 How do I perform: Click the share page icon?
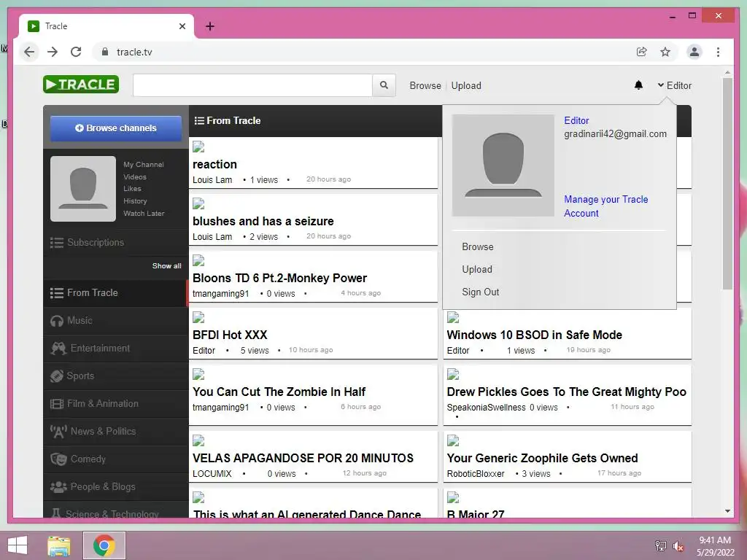click(642, 52)
